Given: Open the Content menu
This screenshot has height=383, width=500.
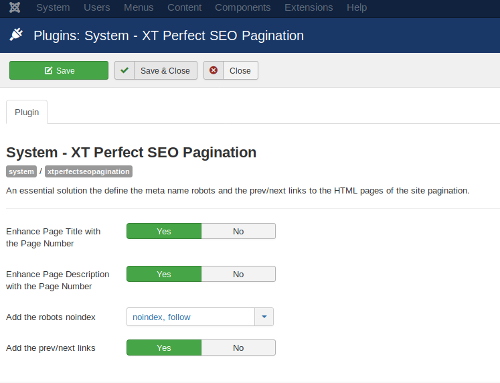Looking at the screenshot, I should (x=184, y=7).
